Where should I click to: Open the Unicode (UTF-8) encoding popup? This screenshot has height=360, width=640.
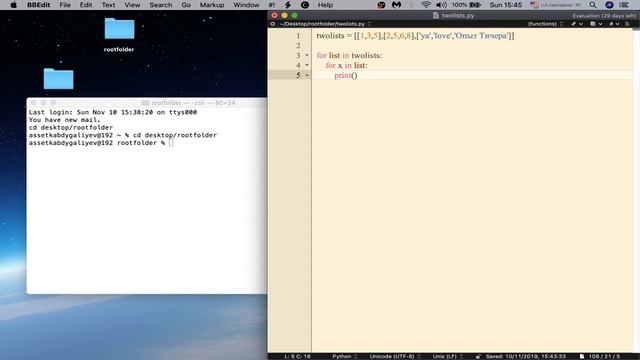pyautogui.click(x=395, y=356)
